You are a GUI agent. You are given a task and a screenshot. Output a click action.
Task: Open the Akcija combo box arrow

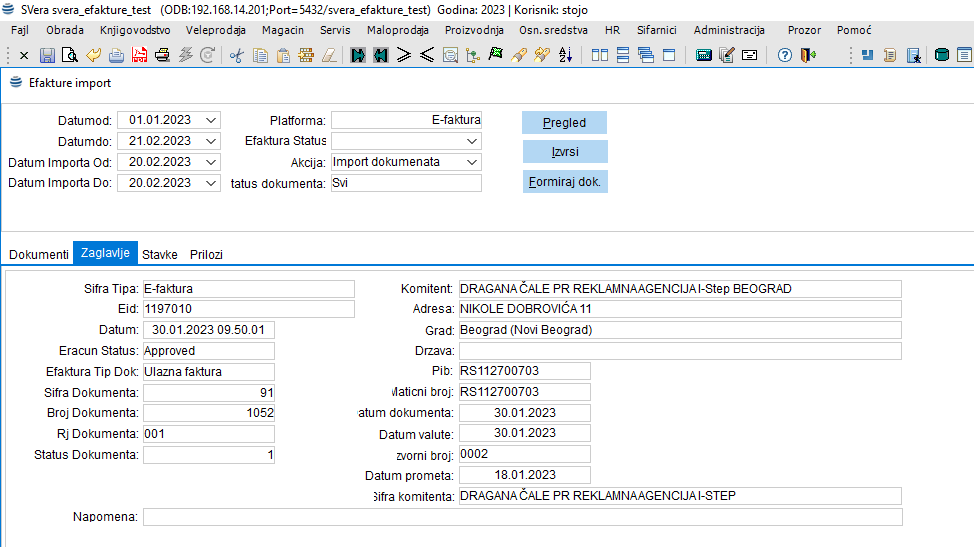click(x=472, y=162)
